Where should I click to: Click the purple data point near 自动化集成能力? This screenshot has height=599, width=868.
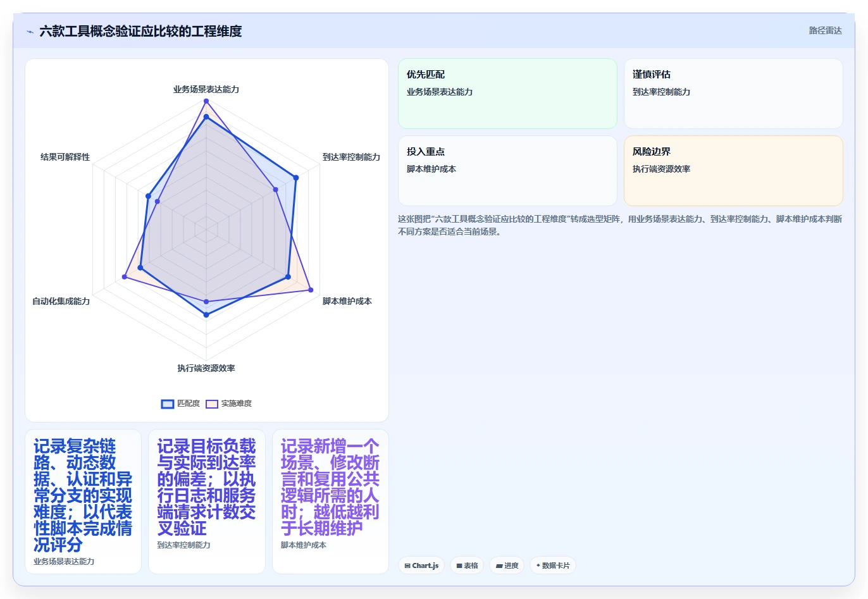click(125, 277)
